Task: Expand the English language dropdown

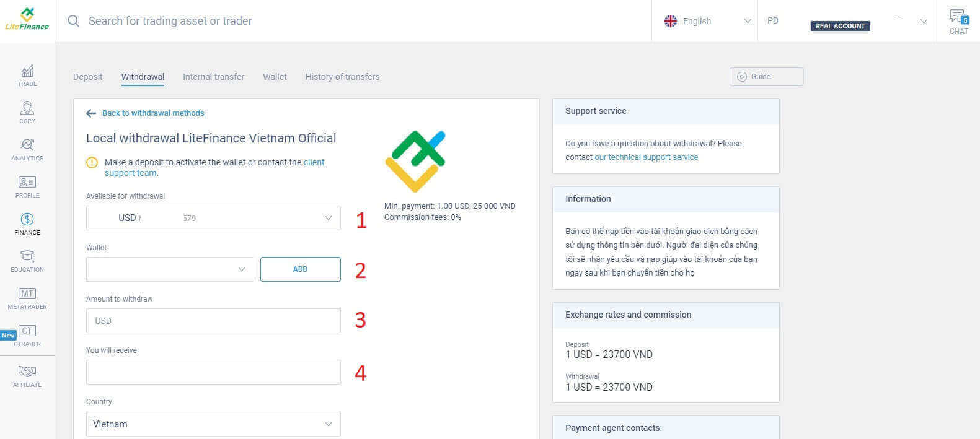Action: click(707, 21)
